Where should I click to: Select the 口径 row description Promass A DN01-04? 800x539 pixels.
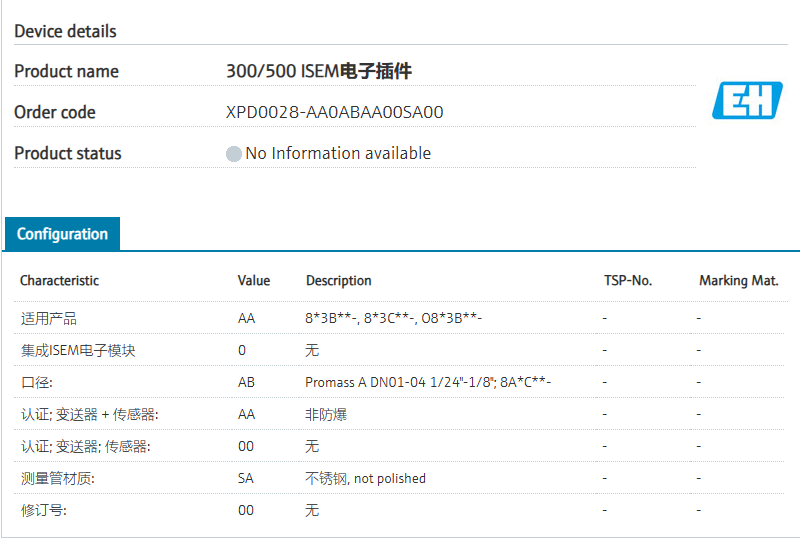428,382
